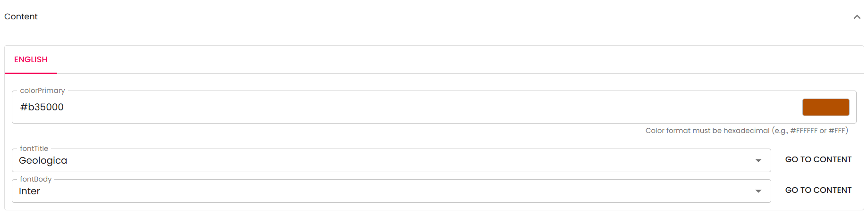Click the colorPrimary field label
This screenshot has width=868, height=216.
(43, 91)
